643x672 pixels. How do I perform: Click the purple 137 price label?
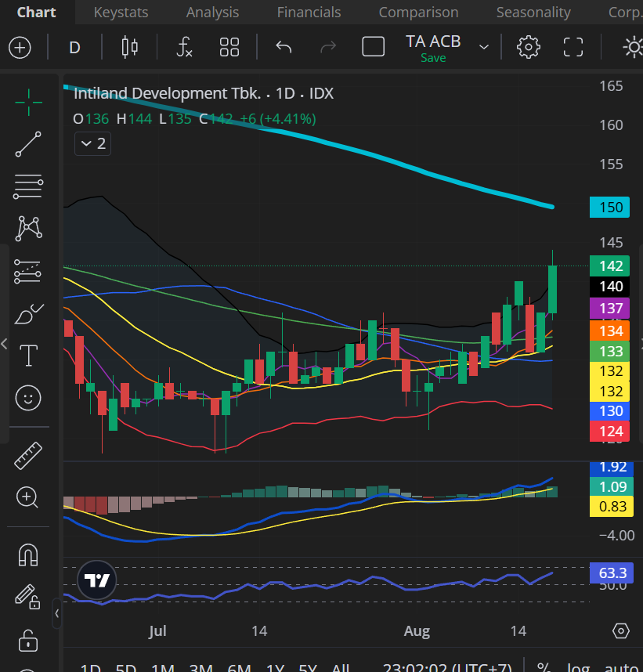[x=609, y=308]
